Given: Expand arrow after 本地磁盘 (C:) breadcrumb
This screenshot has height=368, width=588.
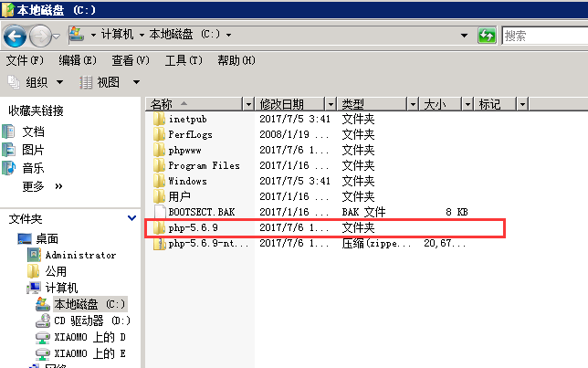Looking at the screenshot, I should coord(228,35).
